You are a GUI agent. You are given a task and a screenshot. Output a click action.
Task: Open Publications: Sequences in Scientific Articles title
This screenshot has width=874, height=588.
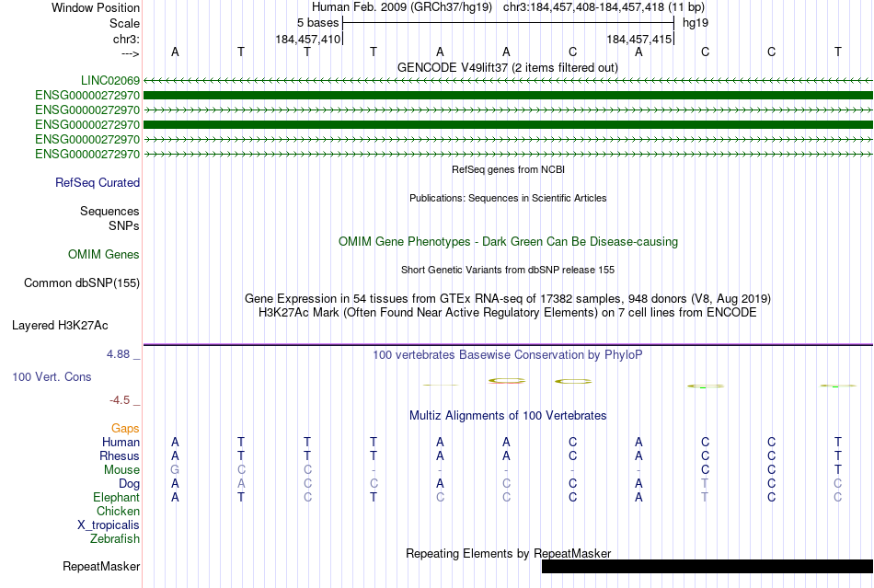508,198
